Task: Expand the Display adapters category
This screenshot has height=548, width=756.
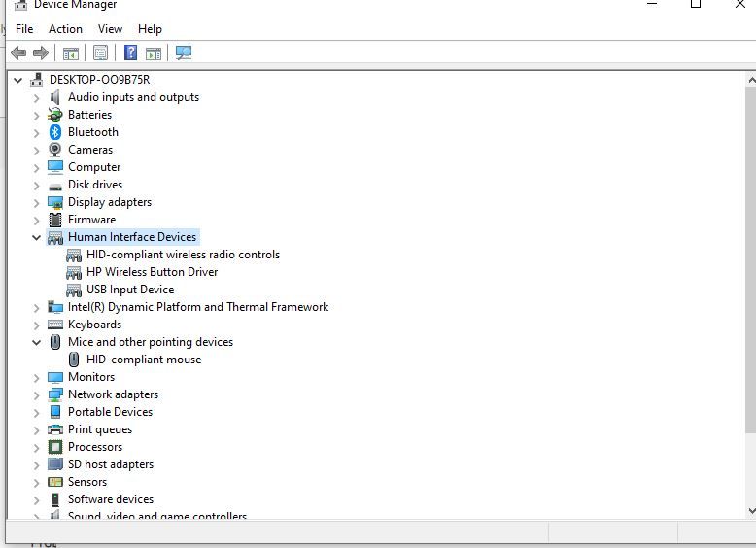Action: pyautogui.click(x=37, y=202)
